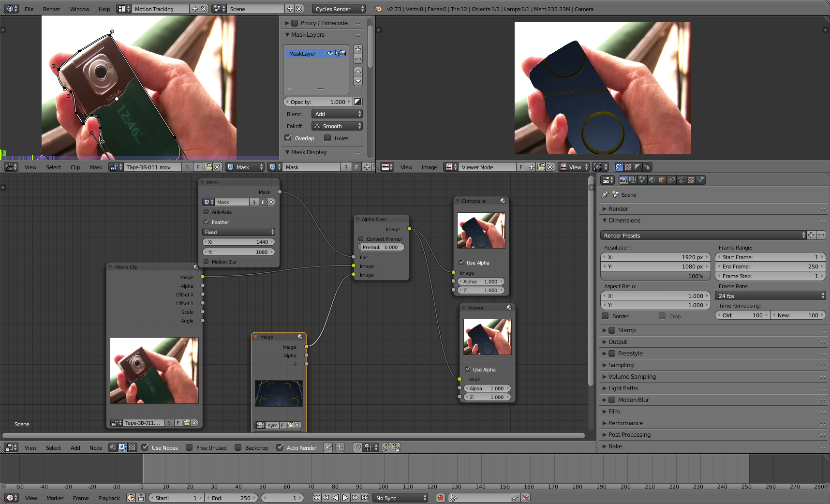Unlink the Tape-3B-011.mov clip with the X icon

click(x=218, y=167)
